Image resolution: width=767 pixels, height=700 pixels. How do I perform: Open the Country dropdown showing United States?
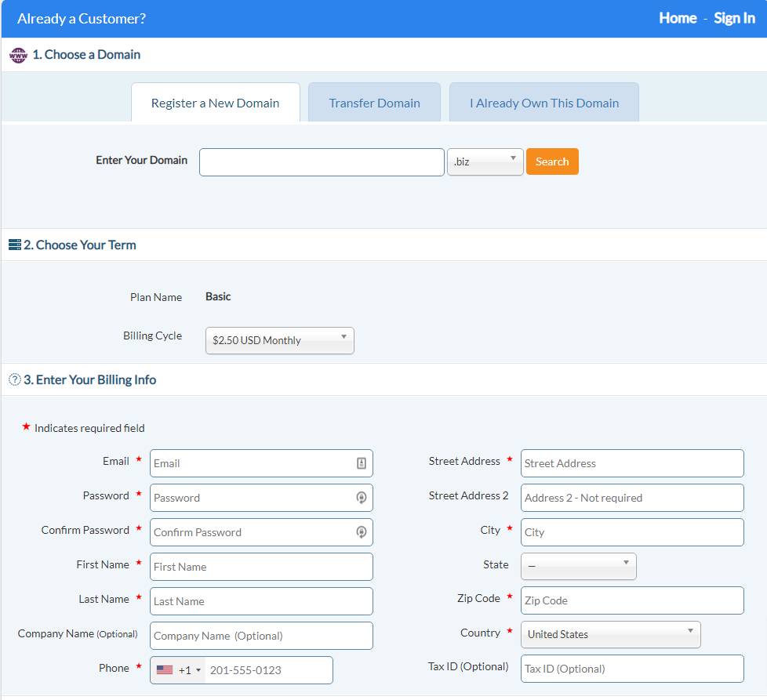610,634
